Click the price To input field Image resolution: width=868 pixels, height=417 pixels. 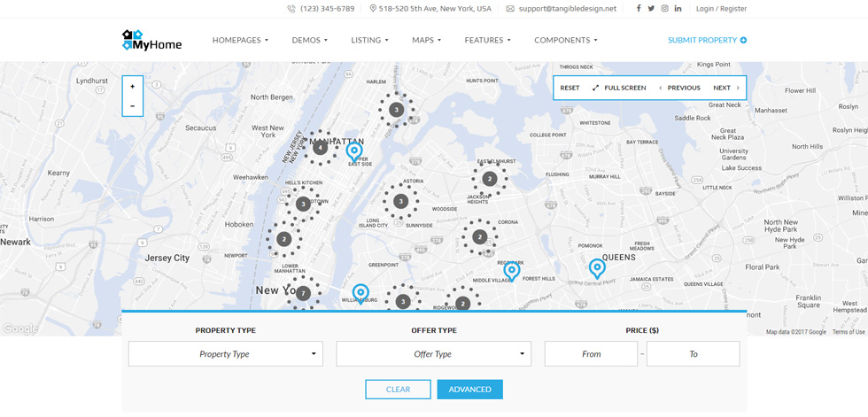point(693,354)
